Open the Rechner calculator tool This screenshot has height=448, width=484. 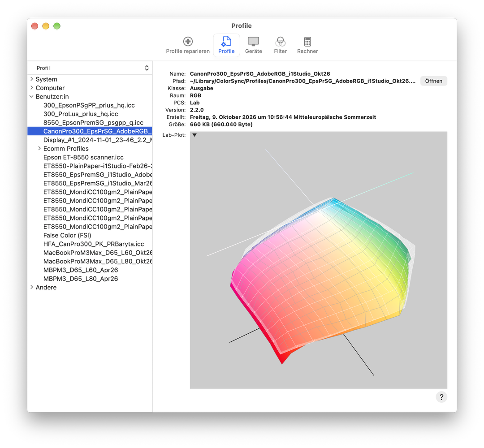click(307, 45)
